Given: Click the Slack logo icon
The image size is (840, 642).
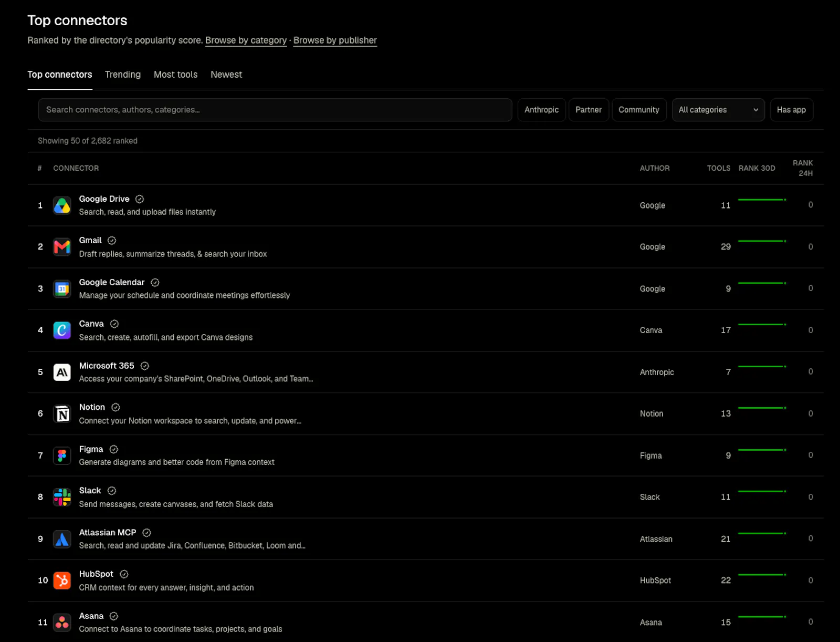Looking at the screenshot, I should pos(62,497).
